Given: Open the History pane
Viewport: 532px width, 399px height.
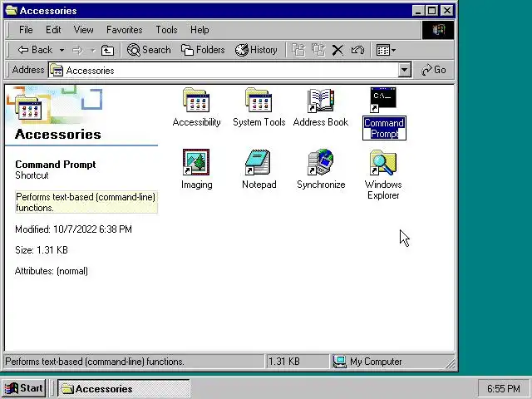Looking at the screenshot, I should 256,50.
